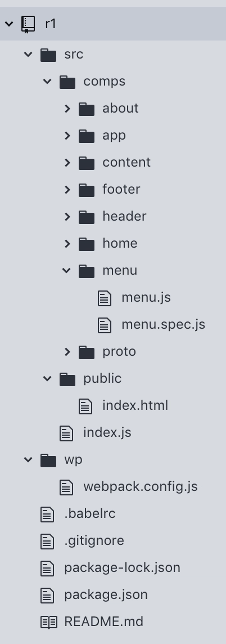226x644 pixels.
Task: Expand the header folder chevron
Action: tap(67, 216)
